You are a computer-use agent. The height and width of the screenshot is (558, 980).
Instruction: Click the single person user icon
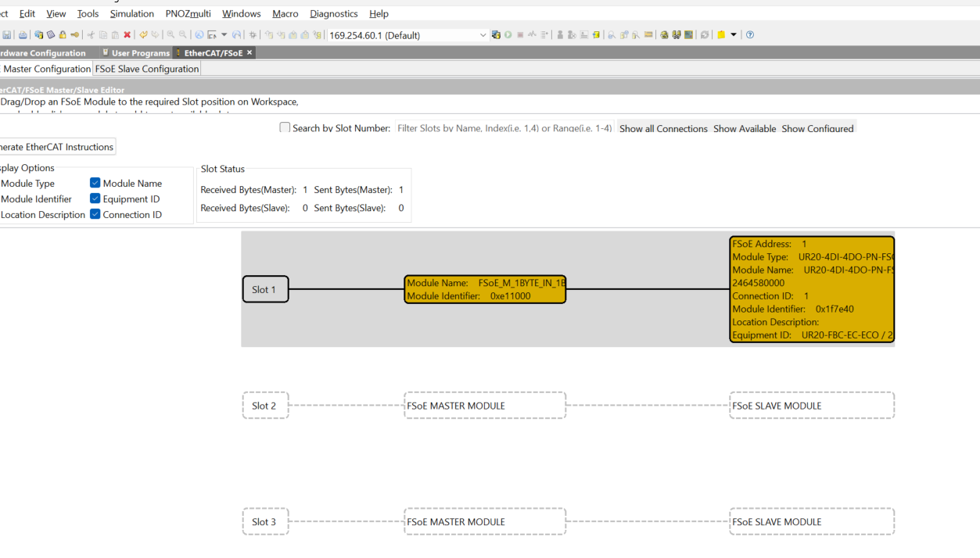(560, 34)
